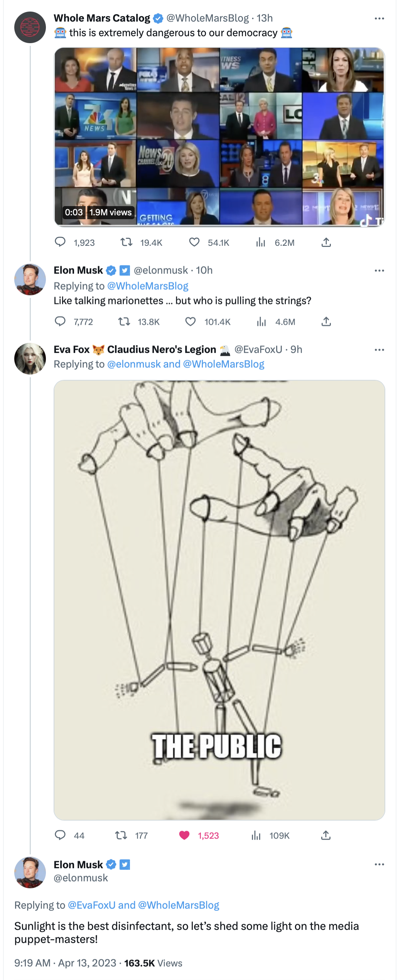Share the Whole Mars Catalog tweet
398x980 pixels.
click(x=326, y=242)
